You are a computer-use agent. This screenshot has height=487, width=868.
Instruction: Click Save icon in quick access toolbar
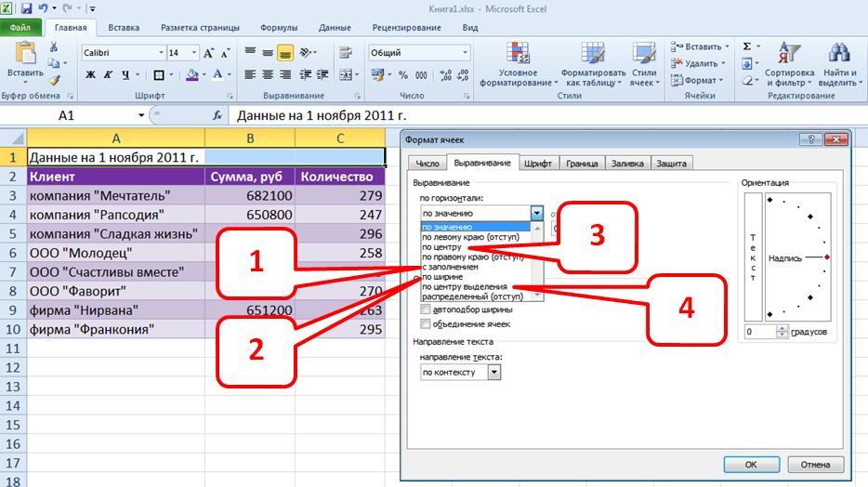[x=26, y=8]
